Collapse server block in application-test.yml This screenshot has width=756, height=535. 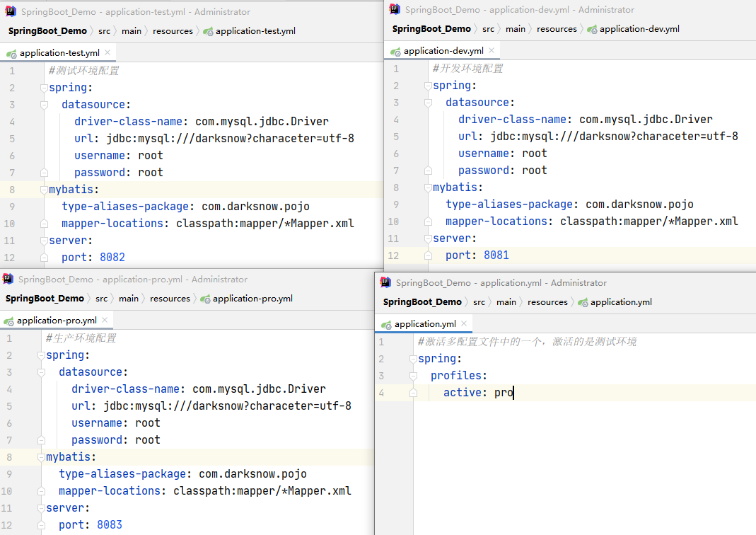pos(44,240)
